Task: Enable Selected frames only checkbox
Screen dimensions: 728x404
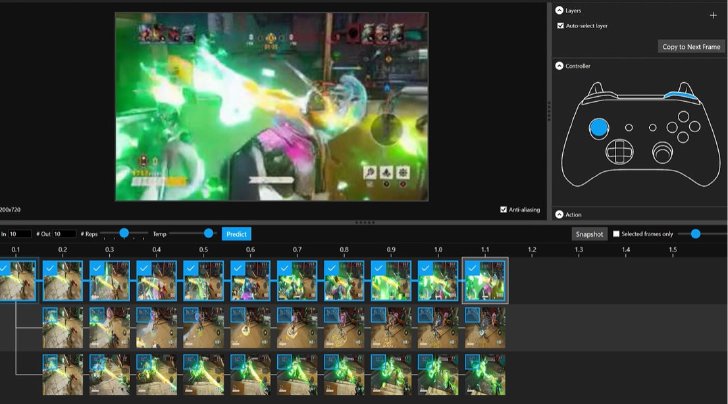Action: (x=616, y=234)
